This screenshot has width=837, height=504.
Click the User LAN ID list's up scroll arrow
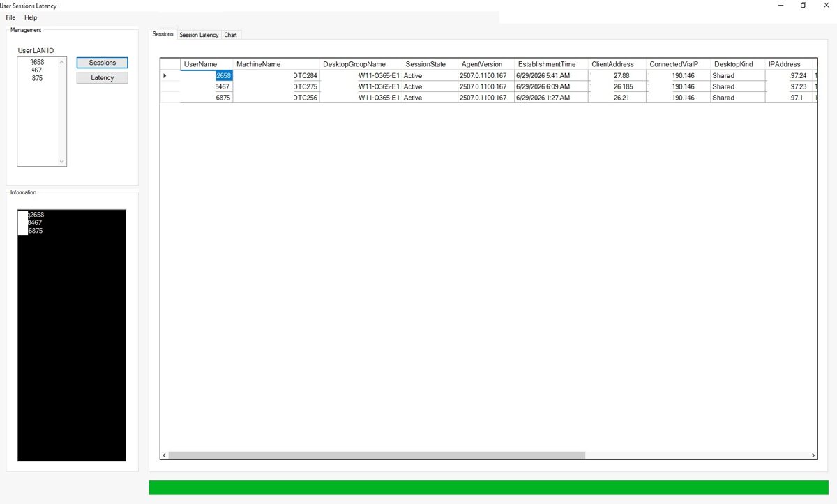point(62,62)
